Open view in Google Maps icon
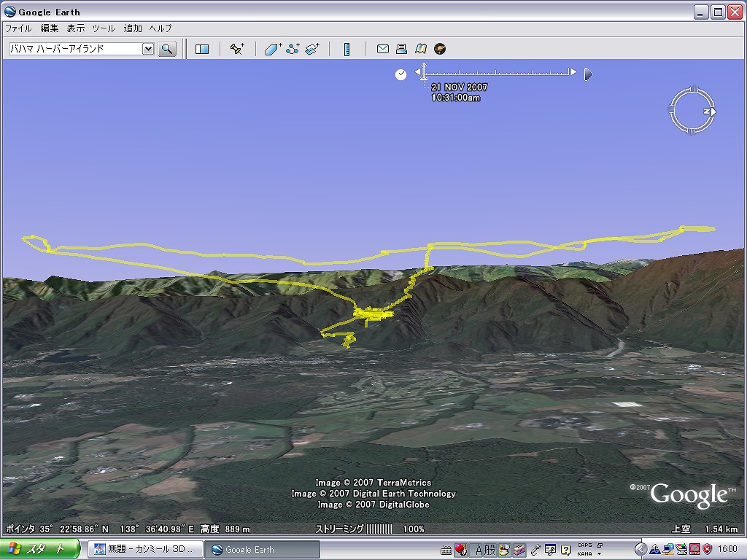Screen dimensions: 747x560 tap(420, 49)
